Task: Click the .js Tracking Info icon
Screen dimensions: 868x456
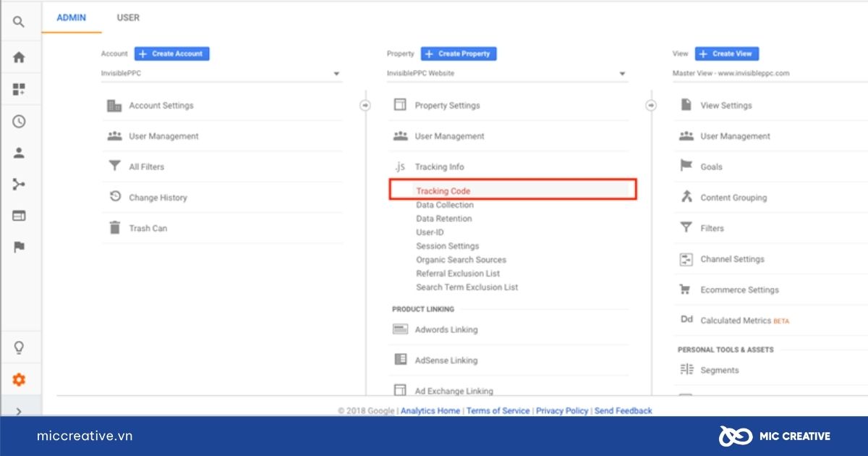Action: (400, 166)
